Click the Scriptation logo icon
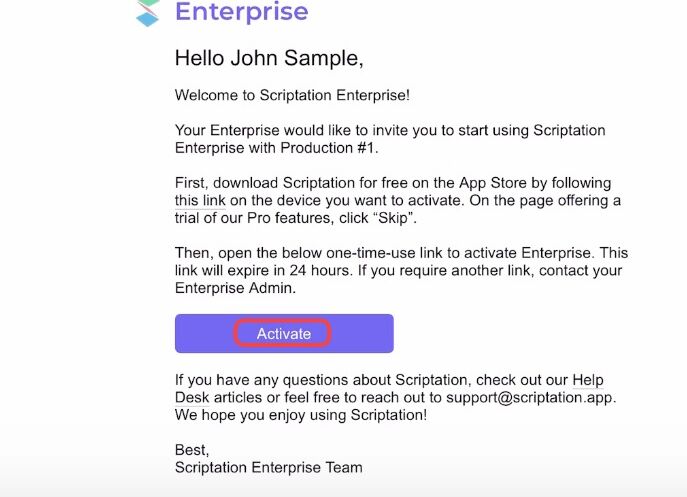This screenshot has height=497, width=687. (x=148, y=13)
